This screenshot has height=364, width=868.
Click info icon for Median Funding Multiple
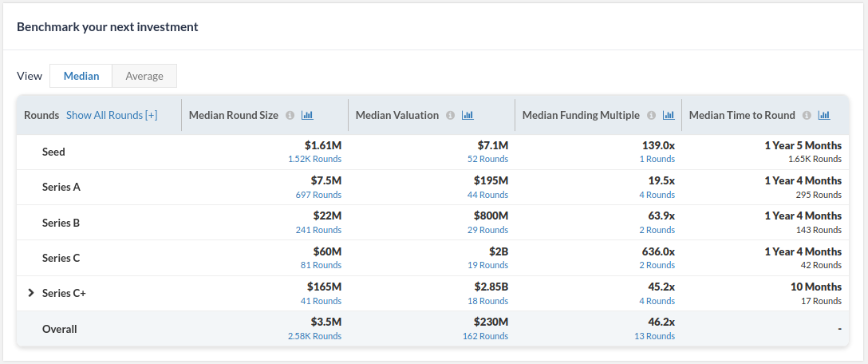(651, 115)
